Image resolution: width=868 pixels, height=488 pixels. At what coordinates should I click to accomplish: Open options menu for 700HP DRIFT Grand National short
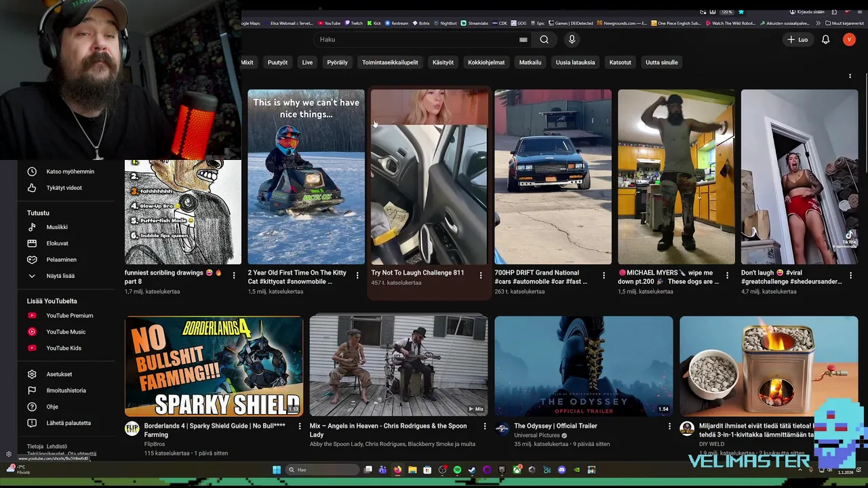(604, 275)
